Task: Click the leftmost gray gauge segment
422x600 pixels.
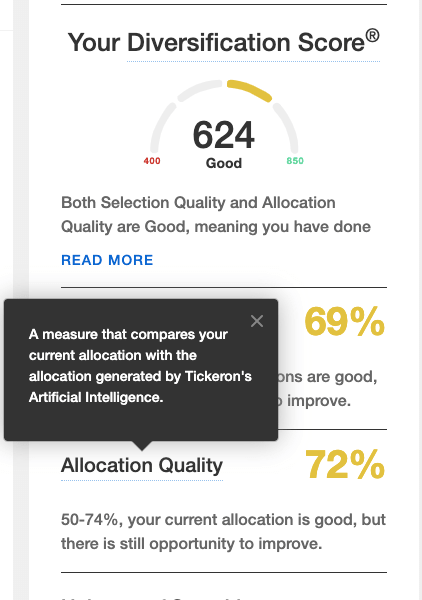Action: coord(162,127)
